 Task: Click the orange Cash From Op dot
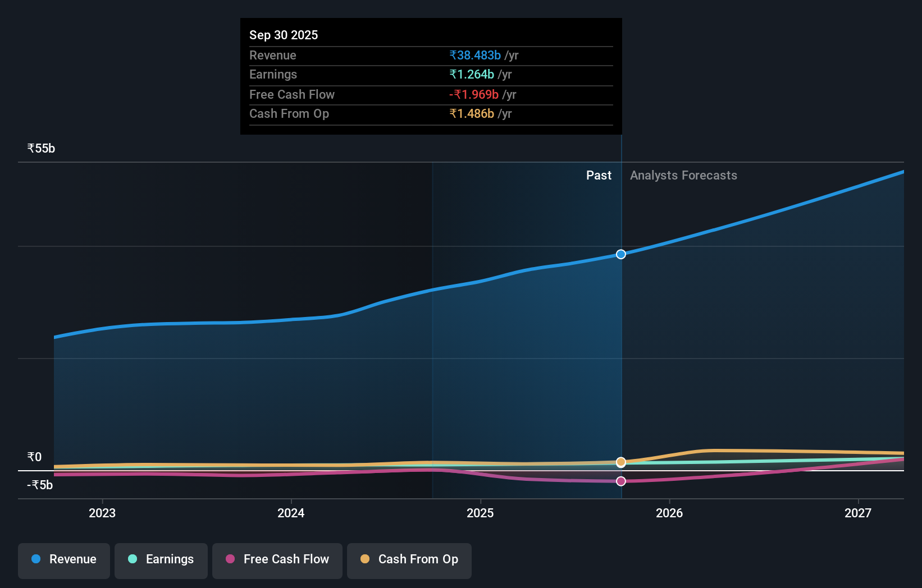pos(365,559)
